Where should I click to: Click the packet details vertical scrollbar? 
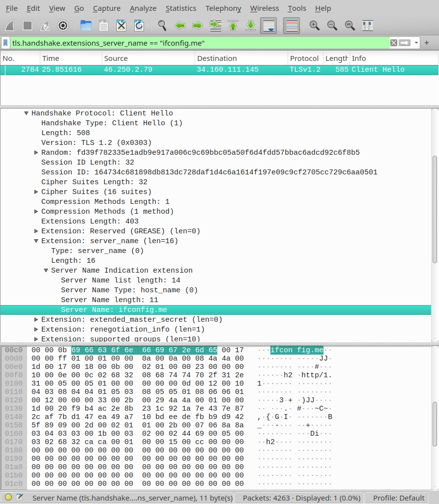point(434,209)
